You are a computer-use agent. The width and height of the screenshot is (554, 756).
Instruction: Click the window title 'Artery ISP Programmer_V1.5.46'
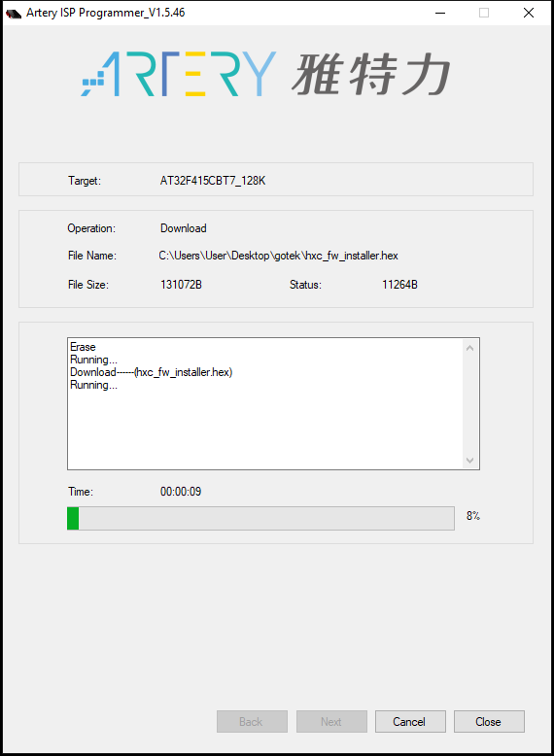106,13
